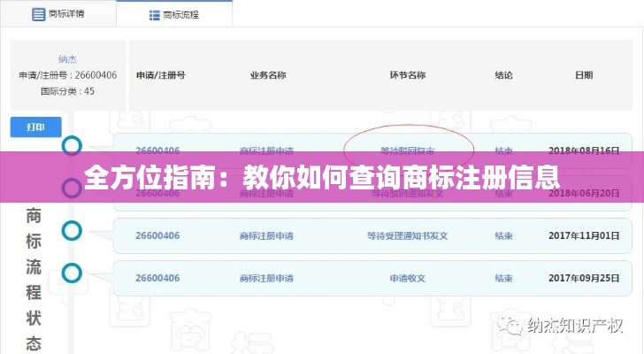Viewport: 644px width, 354px height.
Task: Click the date 2017年11月01日
Action: (x=584, y=235)
